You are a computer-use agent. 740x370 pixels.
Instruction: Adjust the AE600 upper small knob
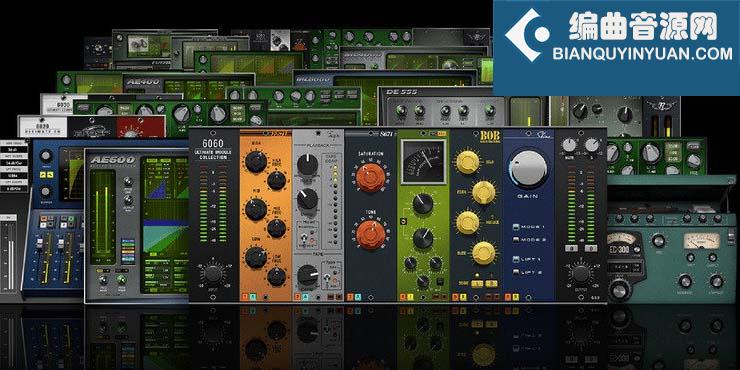pos(127,181)
